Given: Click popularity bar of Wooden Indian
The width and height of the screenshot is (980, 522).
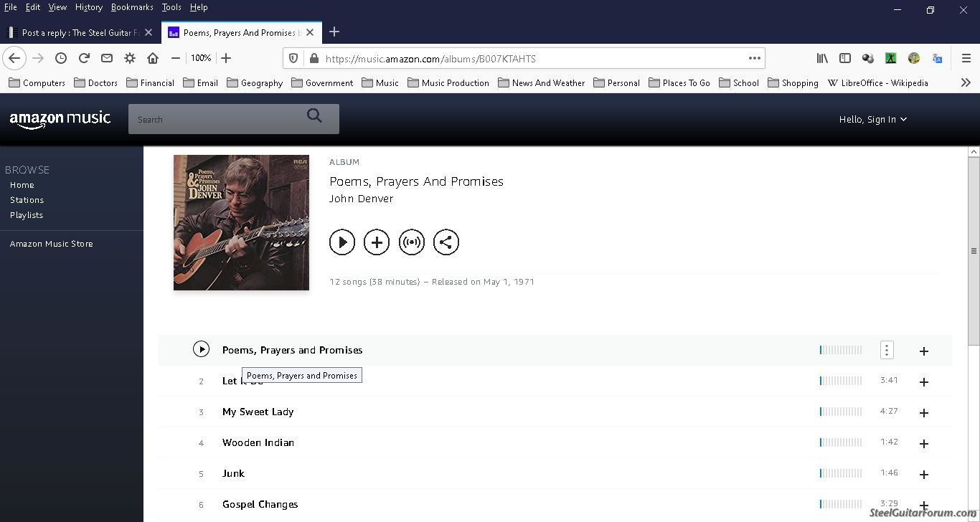Looking at the screenshot, I should (x=841, y=442).
